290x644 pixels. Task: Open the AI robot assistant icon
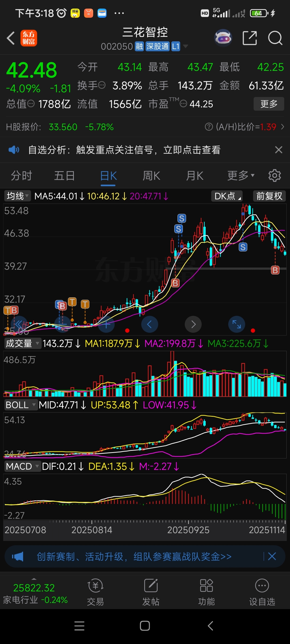(223, 38)
